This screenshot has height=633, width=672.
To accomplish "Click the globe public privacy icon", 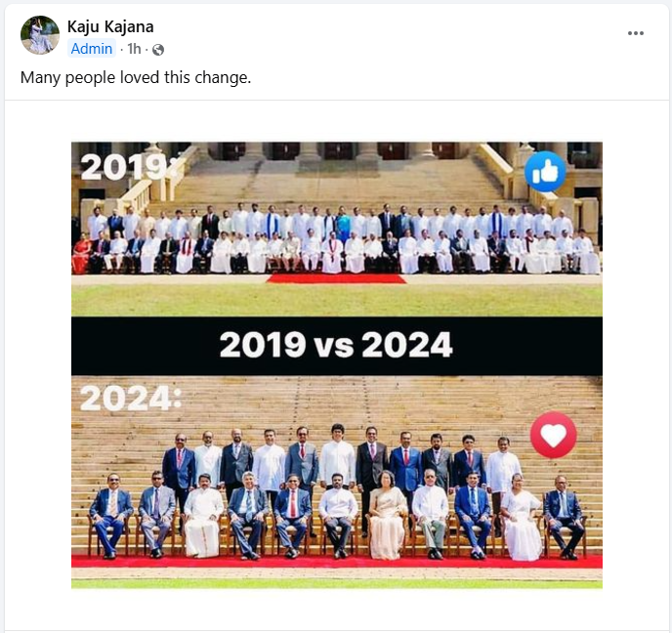I will [x=158, y=50].
